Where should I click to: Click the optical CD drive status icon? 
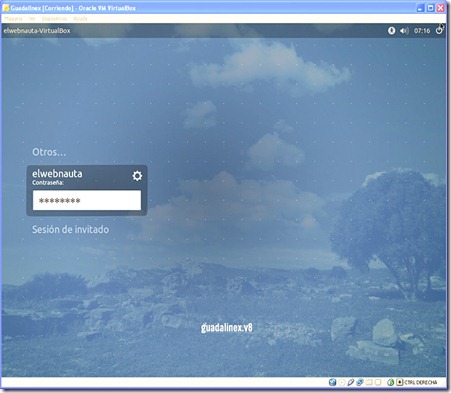[342, 382]
